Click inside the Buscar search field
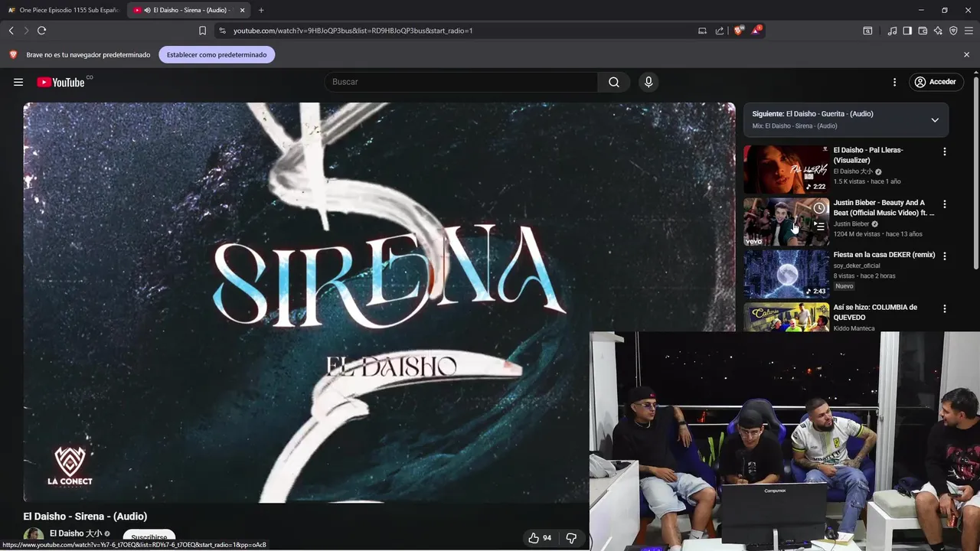Screen dimensions: 980x551 tap(461, 82)
